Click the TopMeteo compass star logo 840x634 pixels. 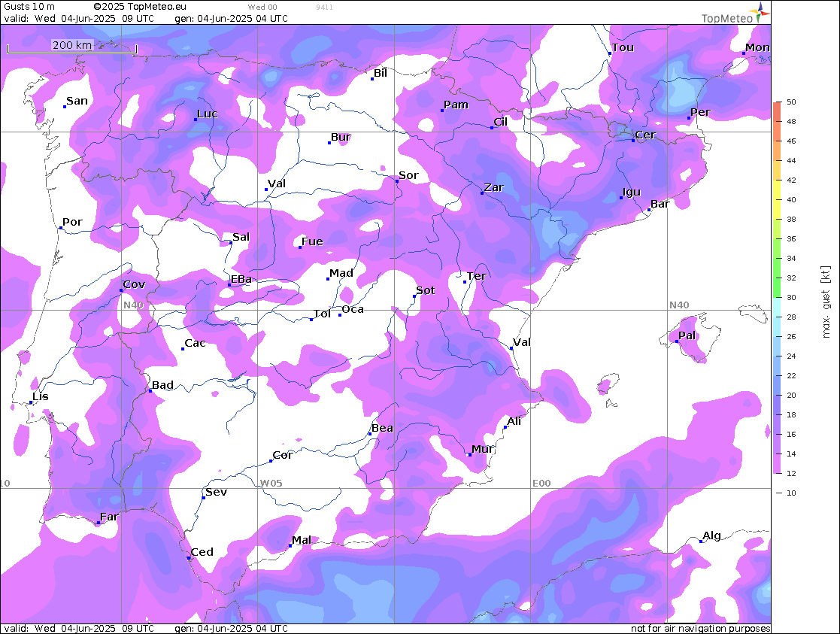(x=761, y=11)
